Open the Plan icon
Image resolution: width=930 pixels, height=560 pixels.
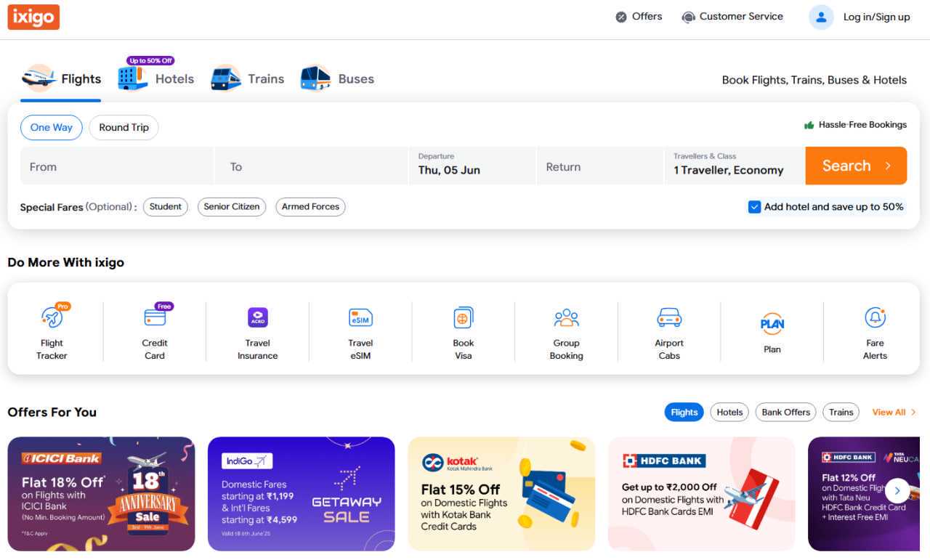[x=772, y=324]
